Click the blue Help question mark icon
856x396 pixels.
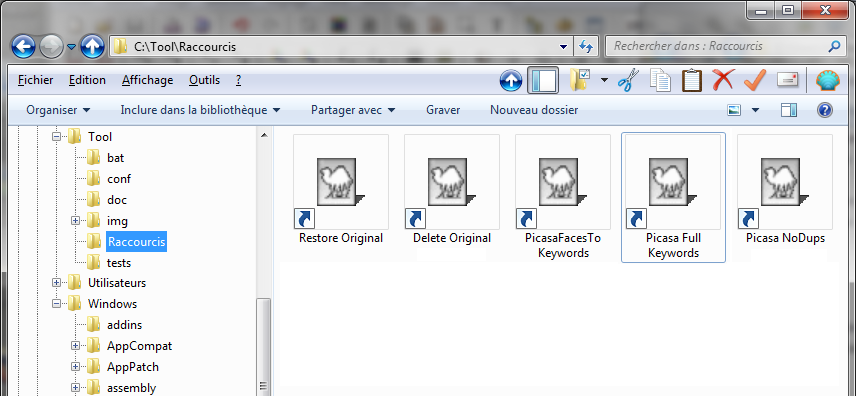[824, 110]
